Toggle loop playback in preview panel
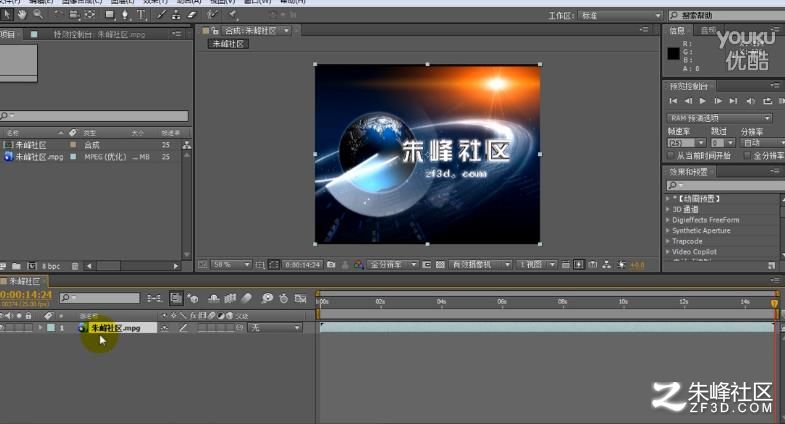The image size is (785, 424). (x=767, y=101)
